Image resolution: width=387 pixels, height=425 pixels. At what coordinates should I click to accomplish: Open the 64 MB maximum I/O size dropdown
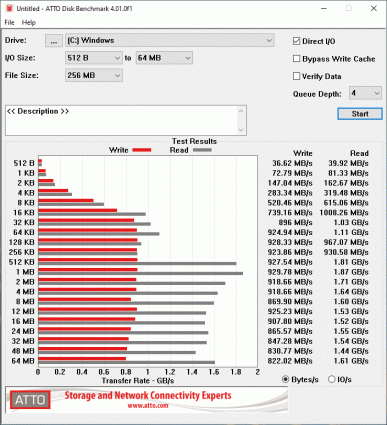click(x=164, y=58)
